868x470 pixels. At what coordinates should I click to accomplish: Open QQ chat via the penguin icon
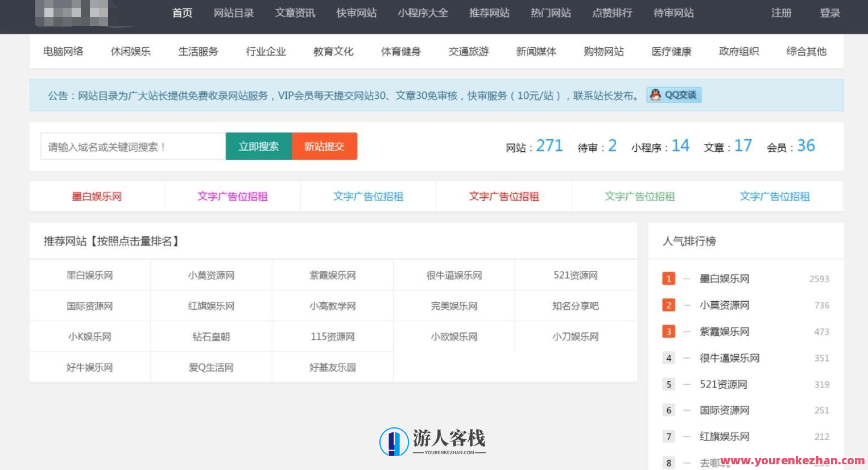pyautogui.click(x=655, y=95)
